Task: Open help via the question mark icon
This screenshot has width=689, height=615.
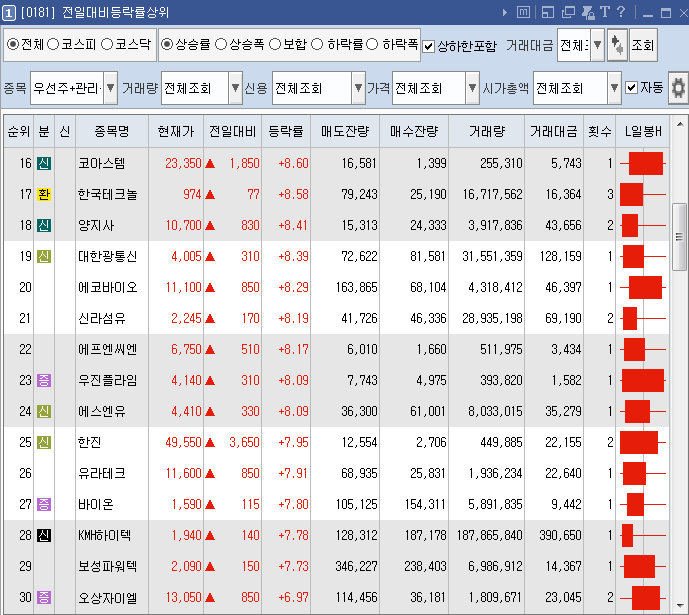Action: click(x=621, y=12)
